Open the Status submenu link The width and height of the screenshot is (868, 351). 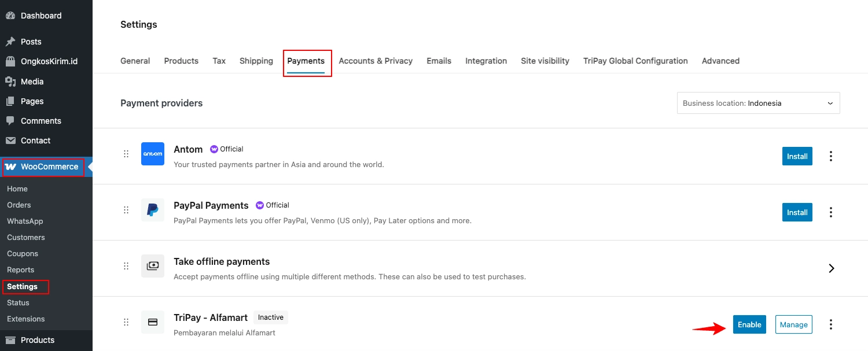click(x=18, y=302)
